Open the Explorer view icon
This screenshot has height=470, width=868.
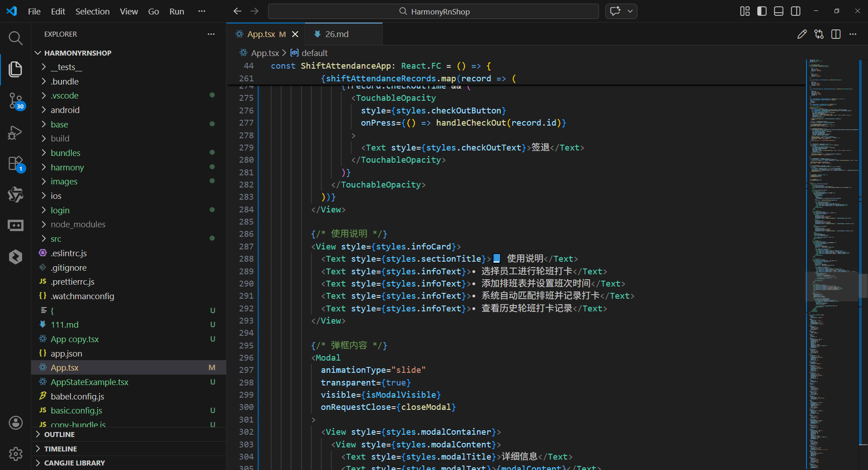(15, 69)
